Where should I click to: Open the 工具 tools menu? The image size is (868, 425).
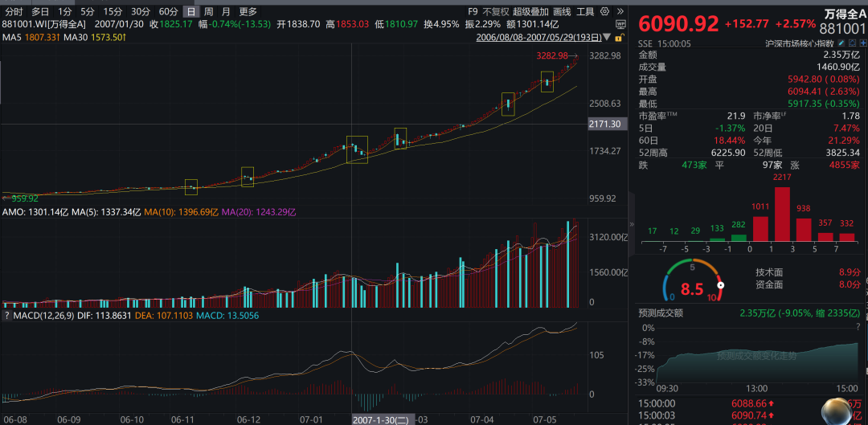(585, 11)
